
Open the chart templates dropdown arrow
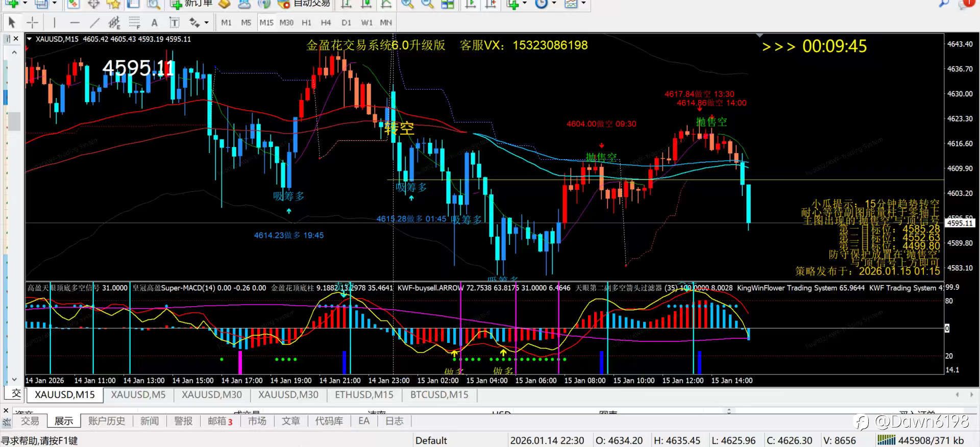click(x=583, y=4)
